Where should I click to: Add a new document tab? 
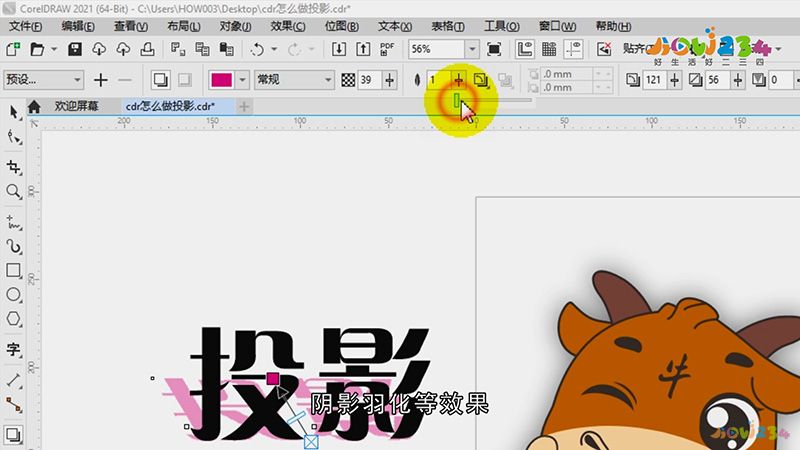(244, 106)
